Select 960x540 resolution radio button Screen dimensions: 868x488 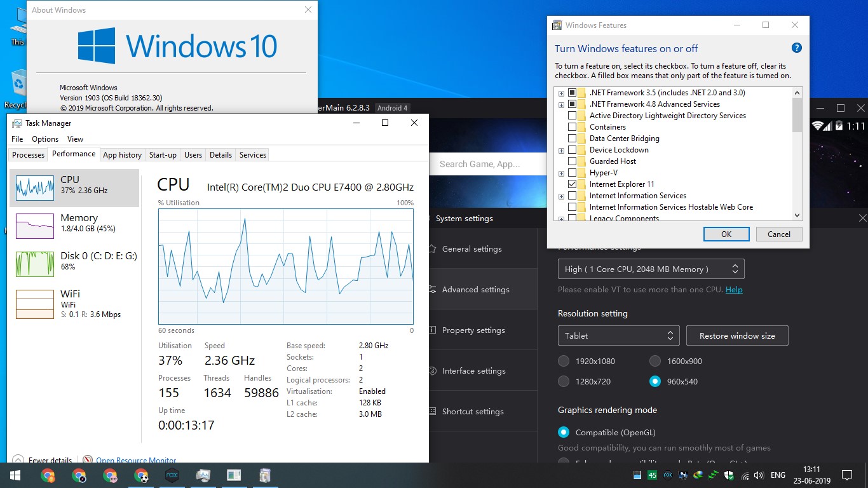pos(655,381)
